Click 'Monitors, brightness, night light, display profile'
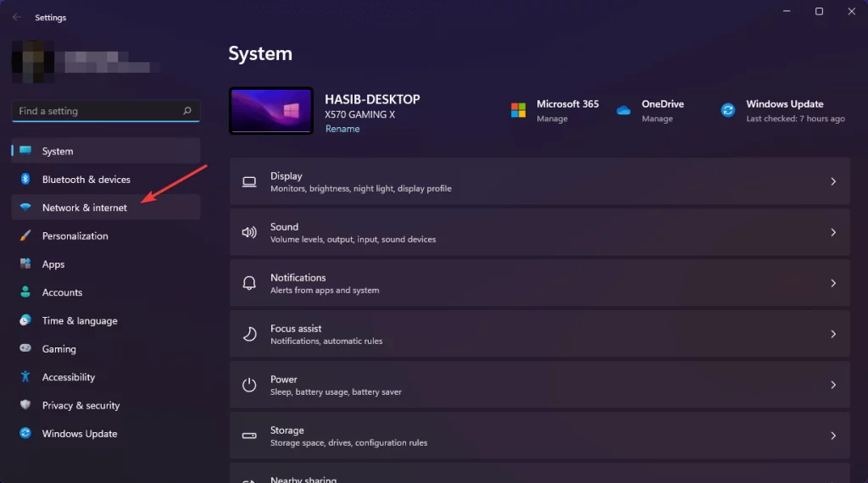Image resolution: width=868 pixels, height=483 pixels. coord(361,189)
